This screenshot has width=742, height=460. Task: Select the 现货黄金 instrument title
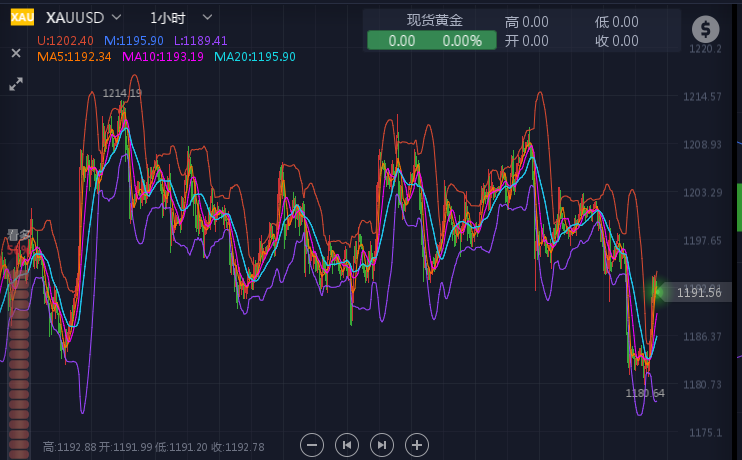(x=434, y=21)
